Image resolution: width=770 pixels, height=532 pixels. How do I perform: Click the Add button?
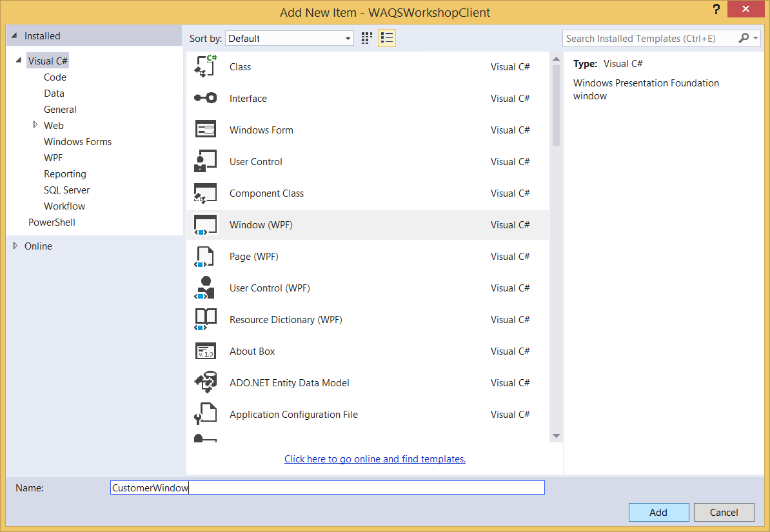[658, 513]
